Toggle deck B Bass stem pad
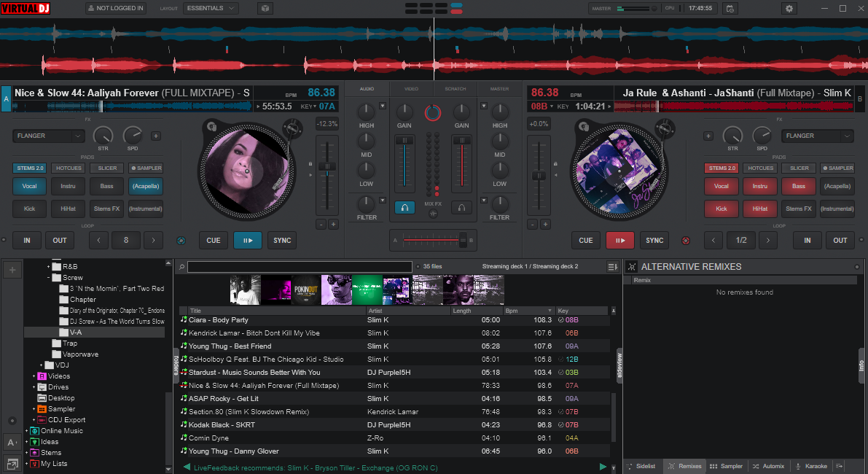Image resolution: width=868 pixels, height=474 pixels. 798,186
